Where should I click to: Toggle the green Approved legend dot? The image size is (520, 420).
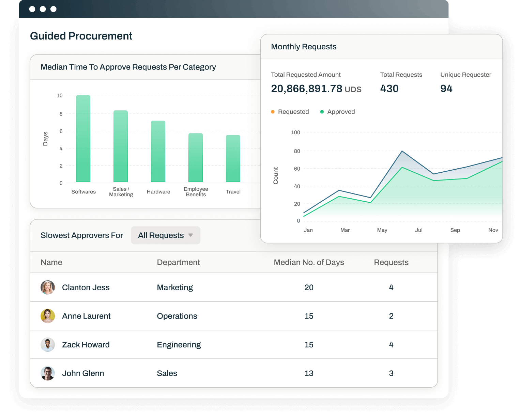322,112
